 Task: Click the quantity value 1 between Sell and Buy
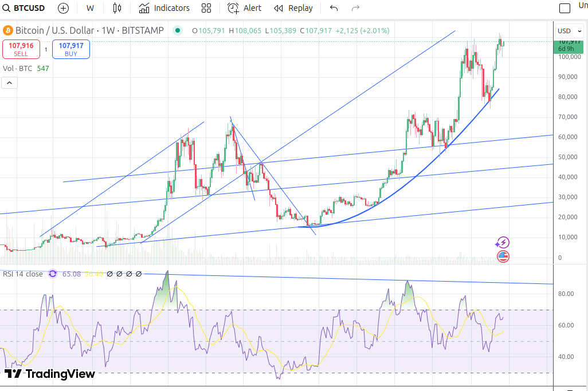pyautogui.click(x=46, y=49)
